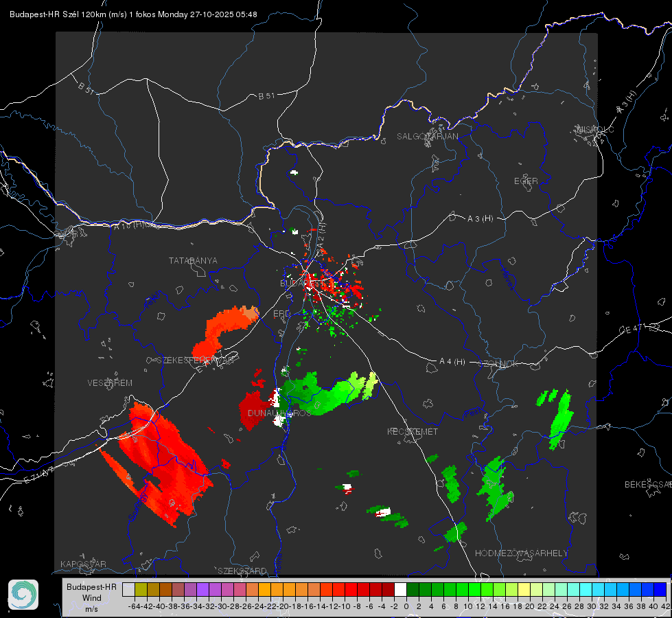Image resolution: width=672 pixels, height=618 pixels.
Task: Select the blue Pest county label
Action: [x=472, y=413]
